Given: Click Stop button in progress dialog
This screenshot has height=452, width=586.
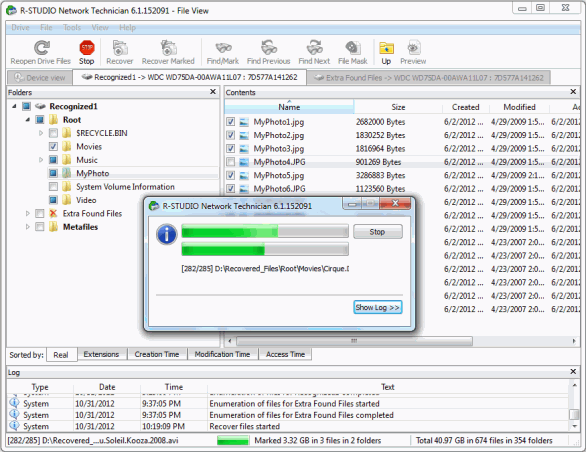Looking at the screenshot, I should coord(377,232).
